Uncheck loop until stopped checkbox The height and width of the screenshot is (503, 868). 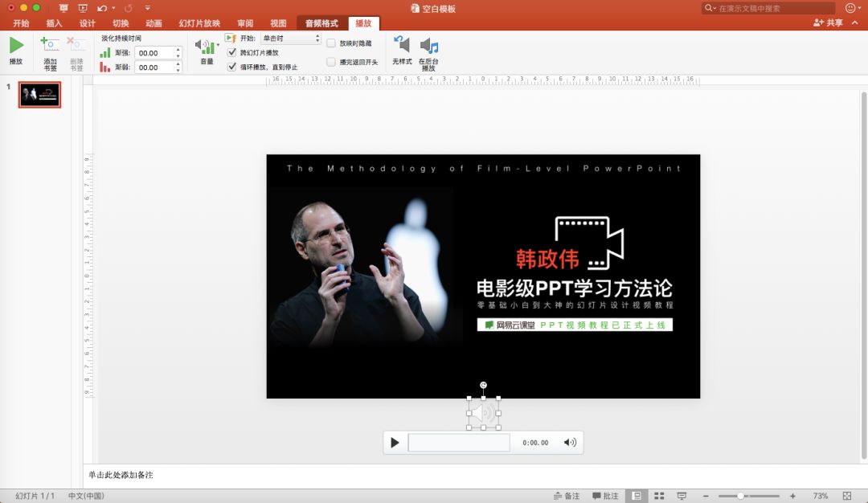[x=232, y=67]
